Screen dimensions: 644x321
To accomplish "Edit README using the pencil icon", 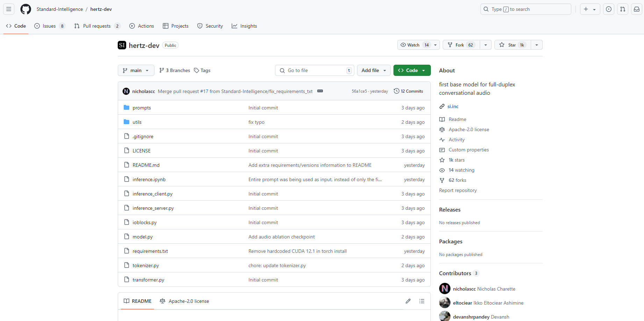I will point(408,301).
